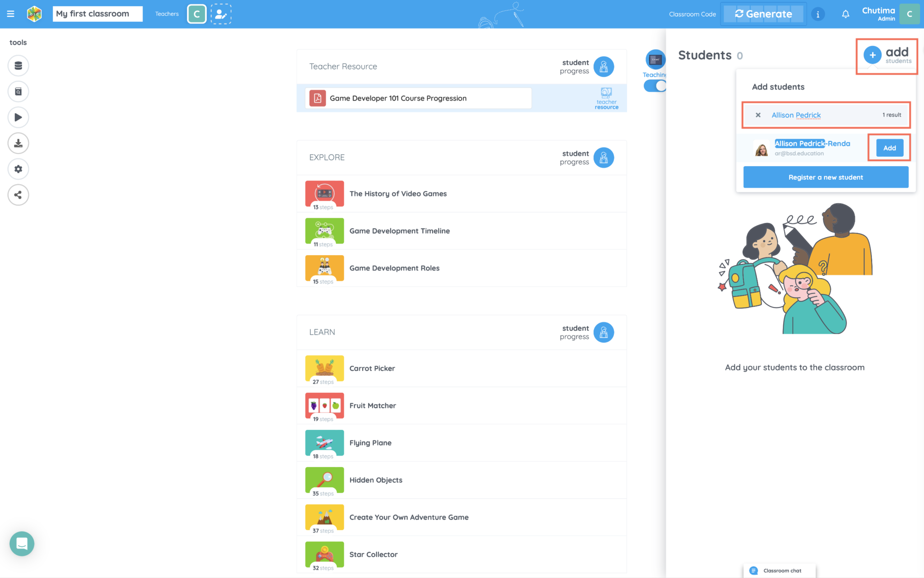
Task: Click the blue Teaching mode screen icon
Action: [655, 59]
